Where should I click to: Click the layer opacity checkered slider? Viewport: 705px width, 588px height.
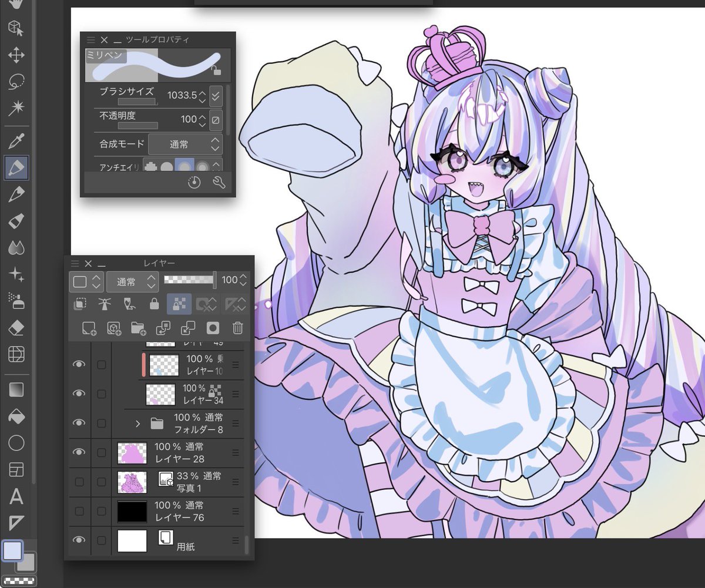190,280
